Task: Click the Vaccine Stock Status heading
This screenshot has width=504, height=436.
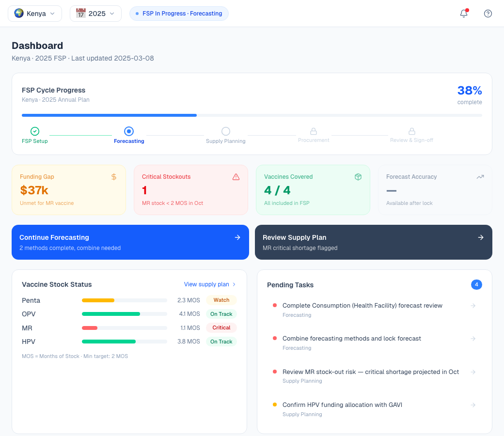Action: tap(57, 284)
